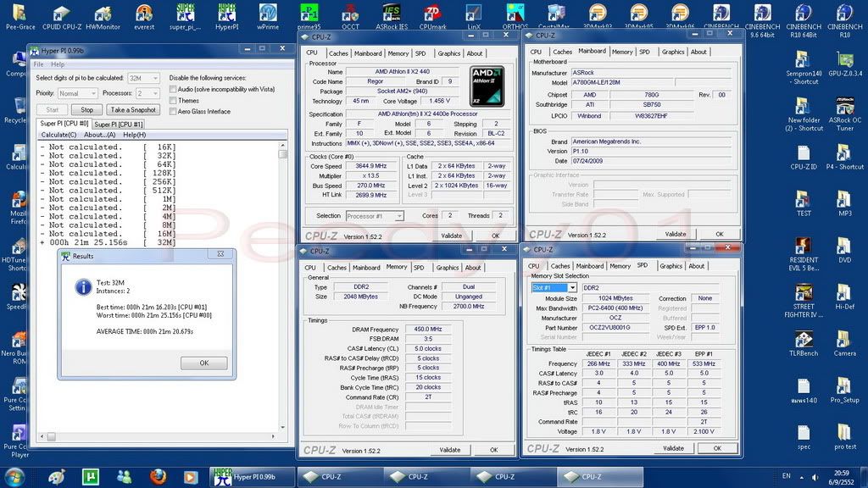Open the Calculate(C) menu

[58, 135]
